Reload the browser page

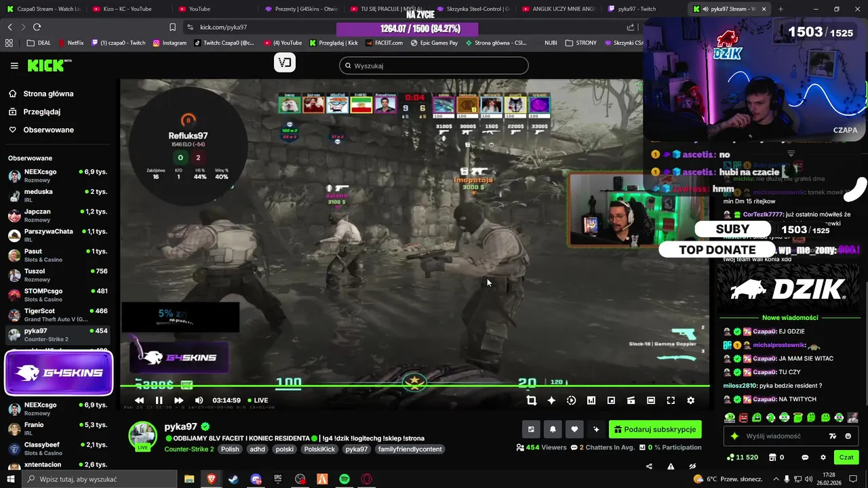click(x=37, y=27)
